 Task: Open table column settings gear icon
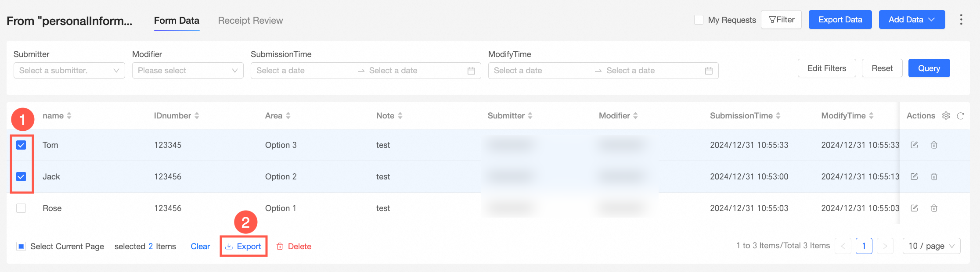946,116
